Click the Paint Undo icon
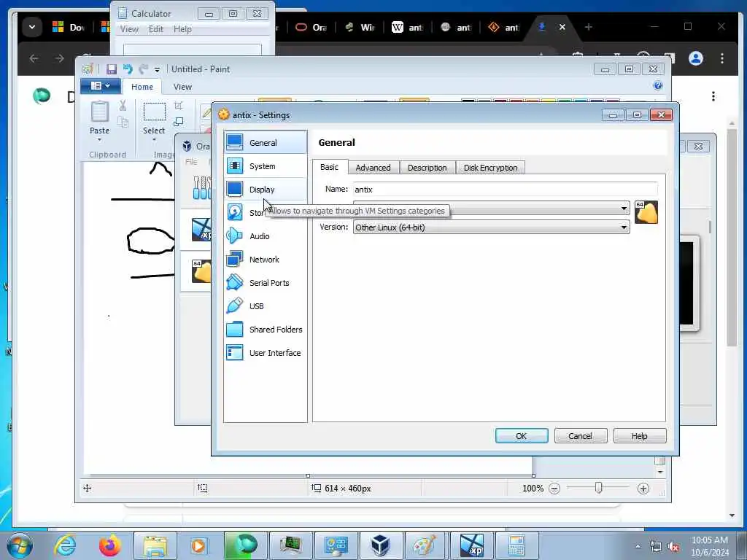The height and width of the screenshot is (560, 747). click(x=128, y=69)
